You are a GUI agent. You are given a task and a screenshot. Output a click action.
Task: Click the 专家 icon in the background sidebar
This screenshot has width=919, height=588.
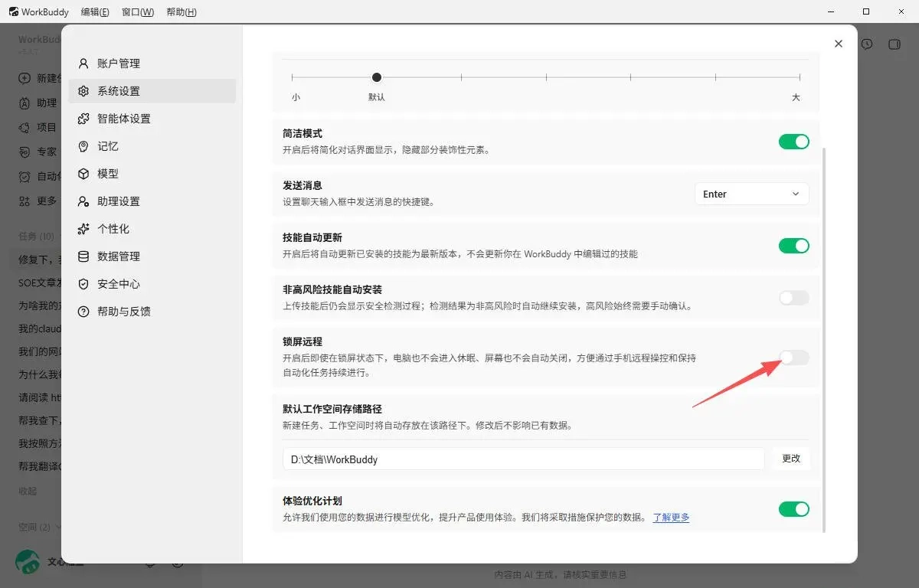click(25, 152)
